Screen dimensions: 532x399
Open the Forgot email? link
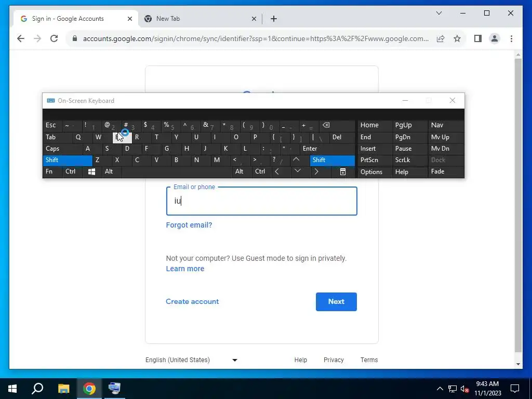pos(189,225)
